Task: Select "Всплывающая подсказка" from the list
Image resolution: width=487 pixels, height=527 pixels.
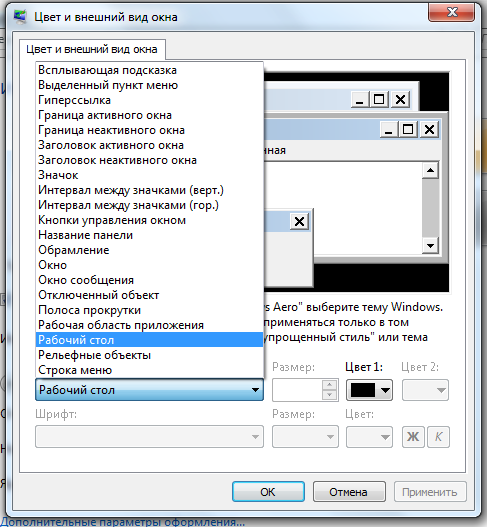Action: coord(149,70)
